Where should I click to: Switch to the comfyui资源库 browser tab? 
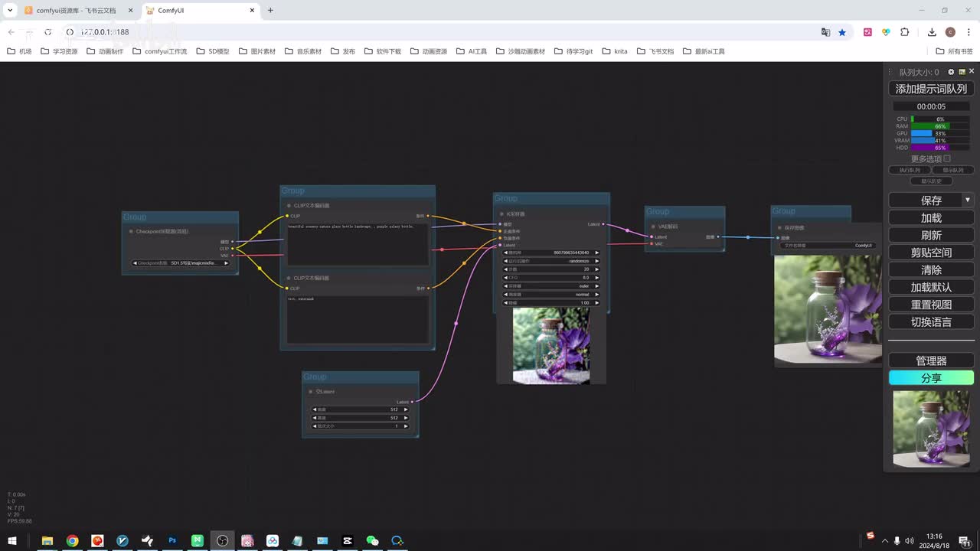pyautogui.click(x=76, y=11)
